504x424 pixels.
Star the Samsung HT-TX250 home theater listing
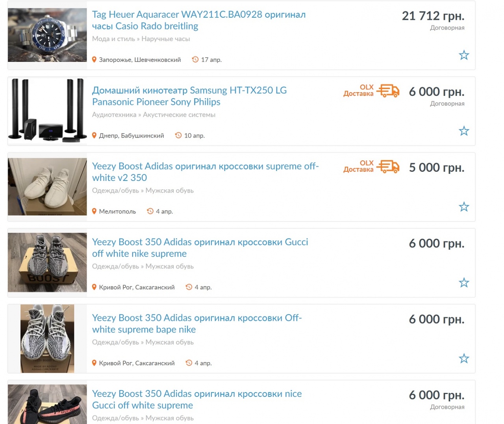click(x=464, y=131)
